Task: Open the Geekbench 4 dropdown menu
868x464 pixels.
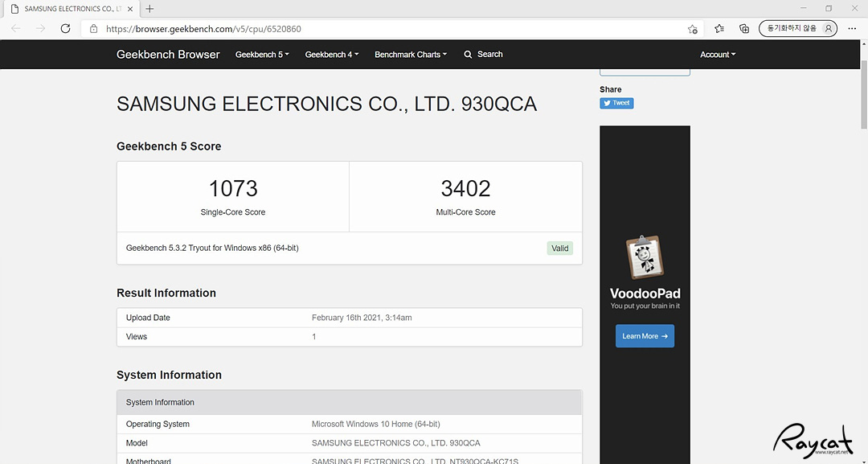Action: coord(332,54)
